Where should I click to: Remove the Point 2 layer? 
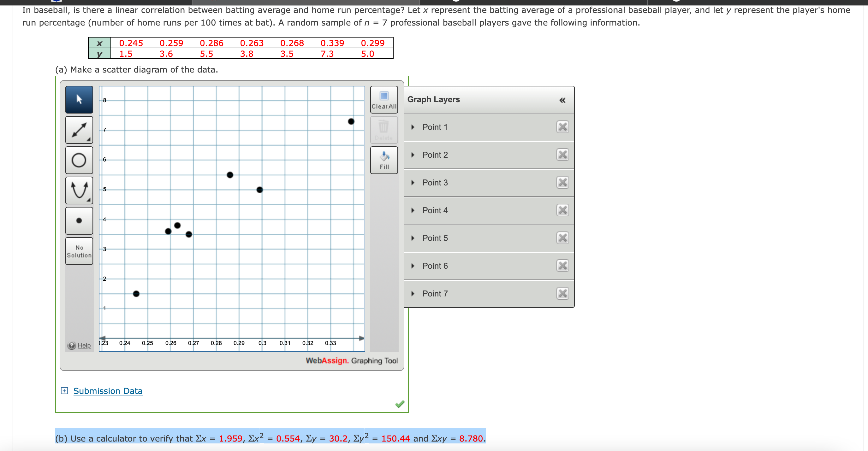[562, 155]
